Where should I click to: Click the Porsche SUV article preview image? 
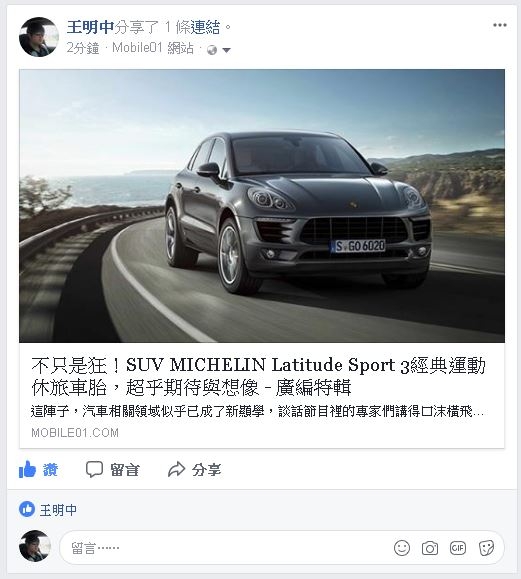[x=262, y=206]
